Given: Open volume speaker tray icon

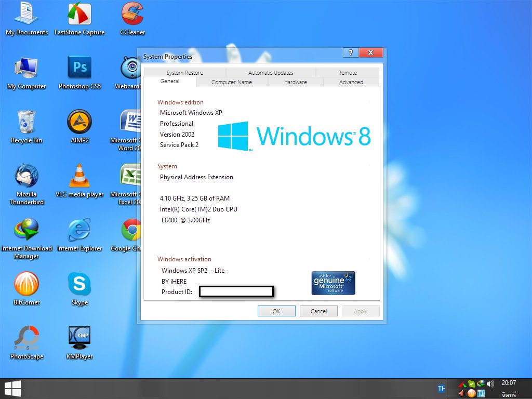Looking at the screenshot, I should (x=490, y=384).
